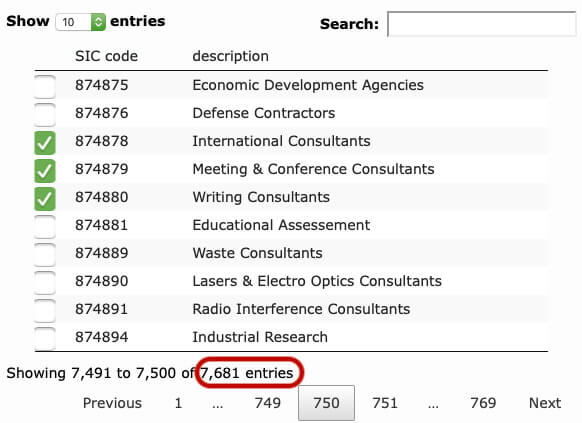The image size is (582, 423).
Task: Go to the Previous page
Action: click(112, 403)
